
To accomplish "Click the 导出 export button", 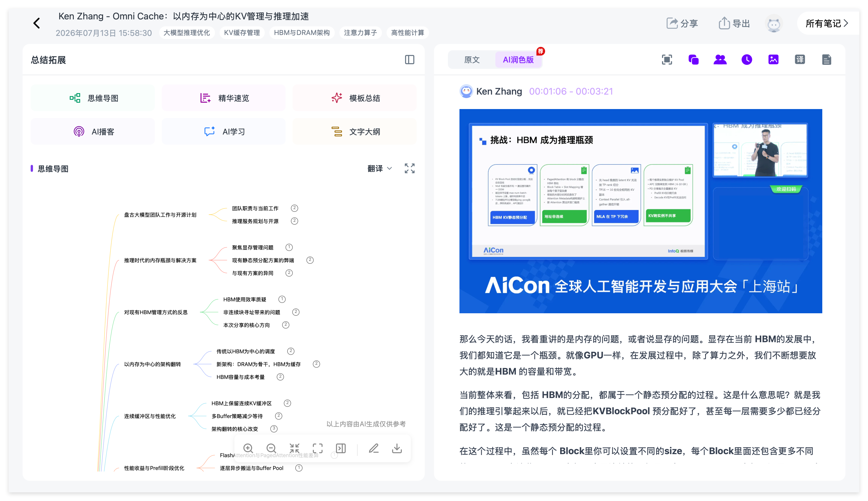I will click(734, 23).
